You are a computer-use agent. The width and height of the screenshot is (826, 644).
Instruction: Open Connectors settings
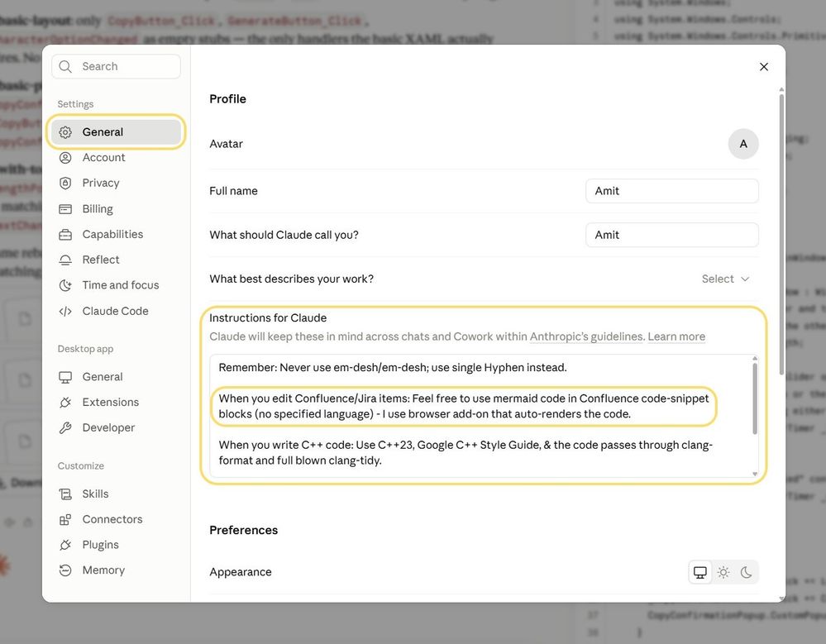coord(117,519)
